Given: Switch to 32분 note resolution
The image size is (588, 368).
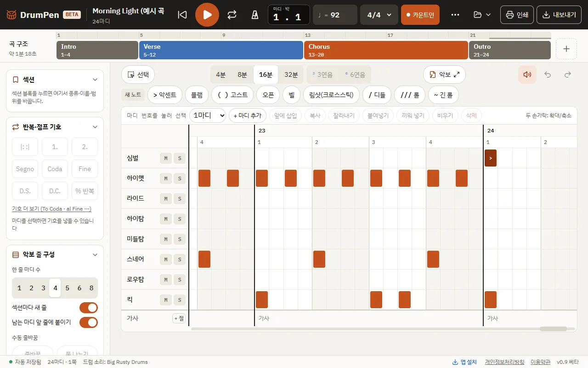Looking at the screenshot, I should click(291, 75).
